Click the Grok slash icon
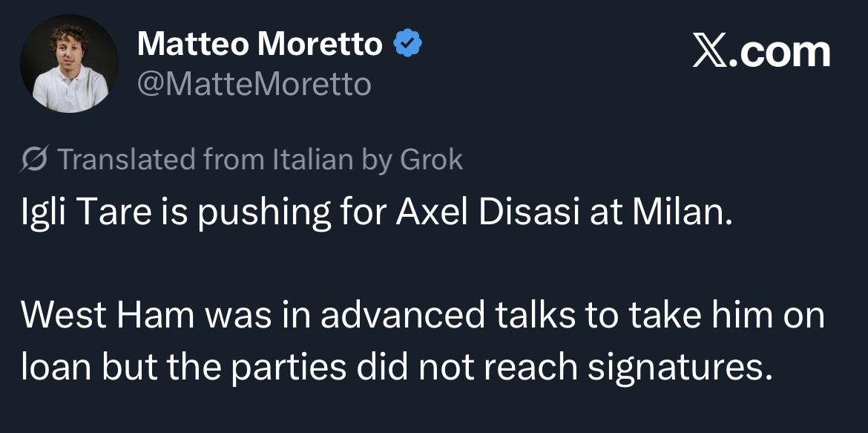Screen dimensions: 868x433 pos(34,160)
